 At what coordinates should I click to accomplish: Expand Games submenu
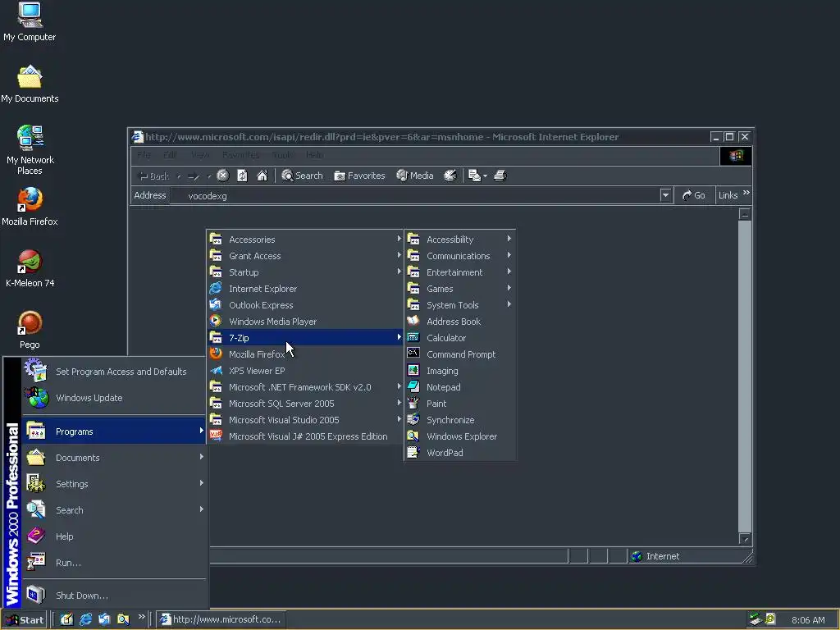(x=460, y=289)
